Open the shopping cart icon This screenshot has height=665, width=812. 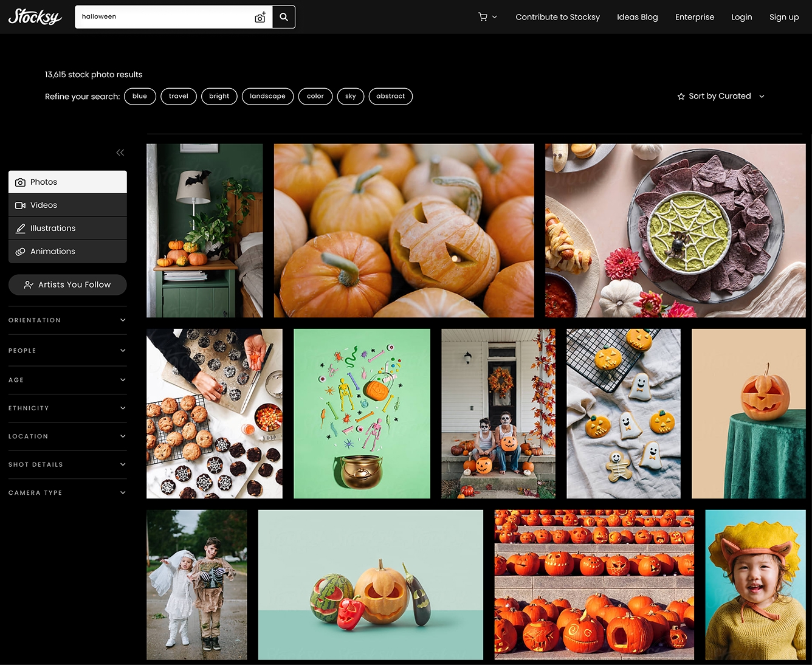483,17
